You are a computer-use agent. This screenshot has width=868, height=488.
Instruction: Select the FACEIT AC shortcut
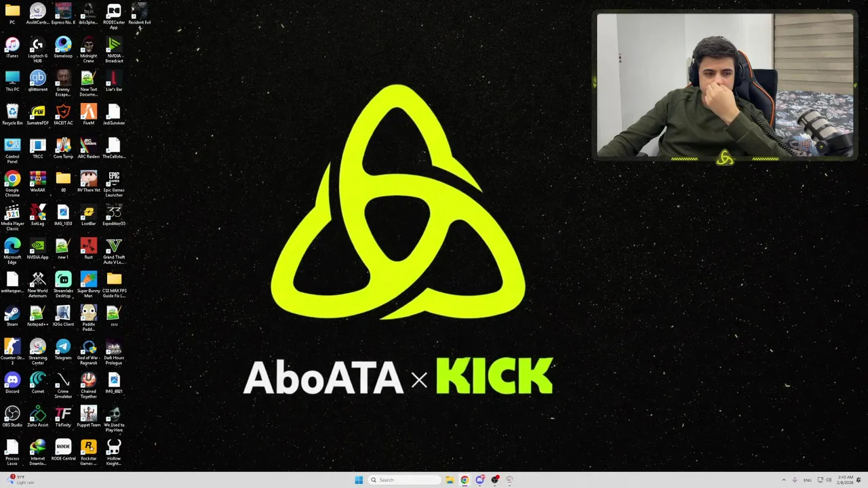point(63,115)
